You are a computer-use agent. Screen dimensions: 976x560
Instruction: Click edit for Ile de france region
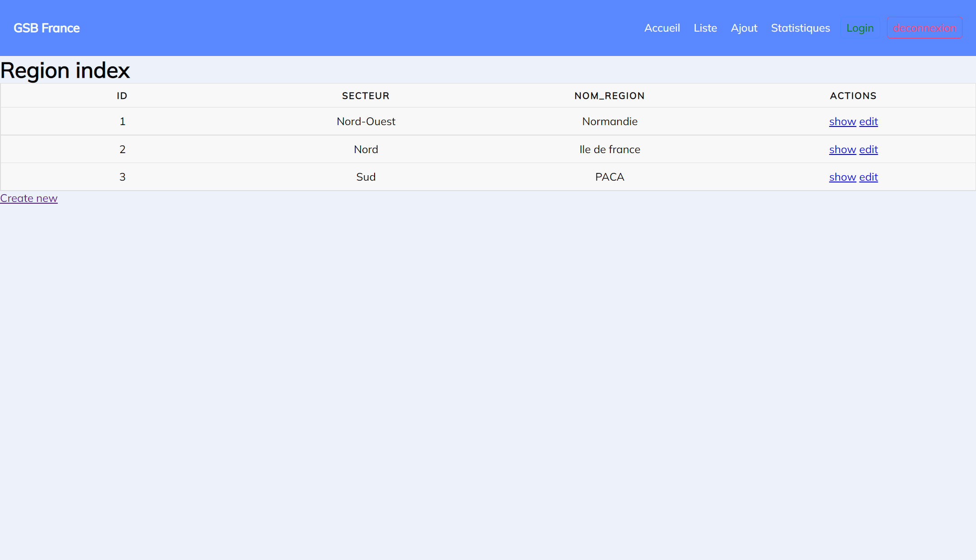(869, 149)
